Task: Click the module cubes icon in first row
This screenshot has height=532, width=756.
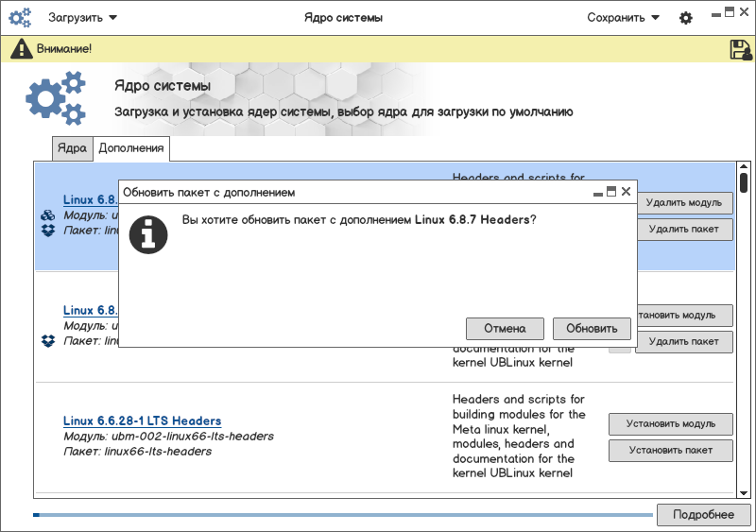Action: [x=48, y=215]
